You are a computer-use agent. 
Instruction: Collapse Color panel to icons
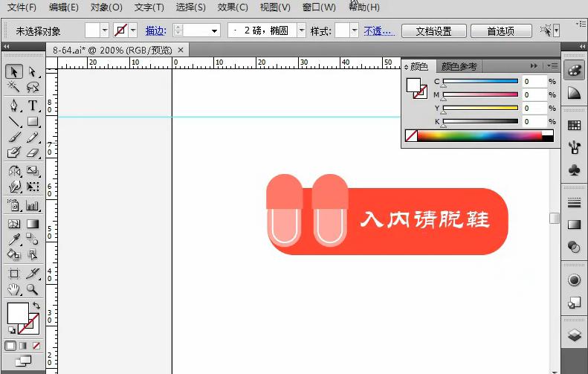(x=534, y=66)
